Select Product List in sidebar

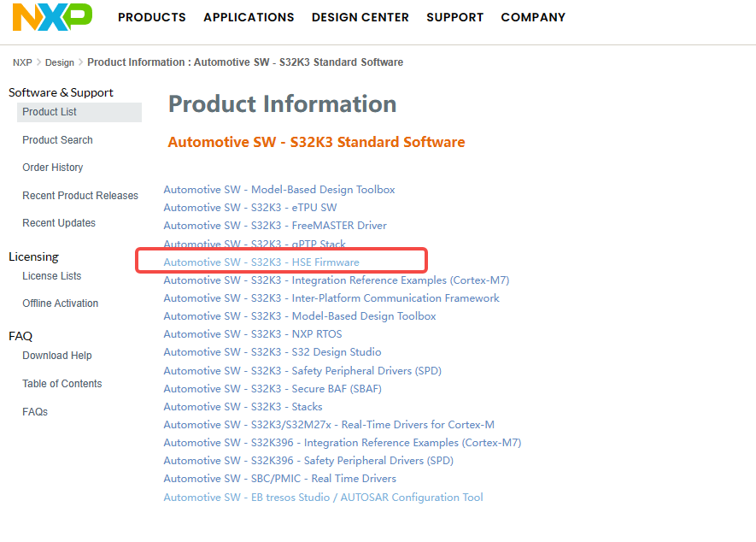[79, 112]
